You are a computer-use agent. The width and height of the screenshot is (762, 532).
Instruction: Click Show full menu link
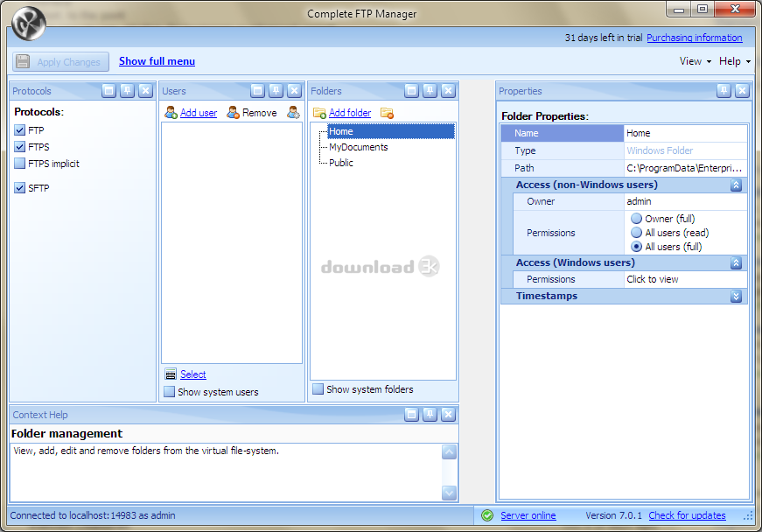[x=157, y=61]
